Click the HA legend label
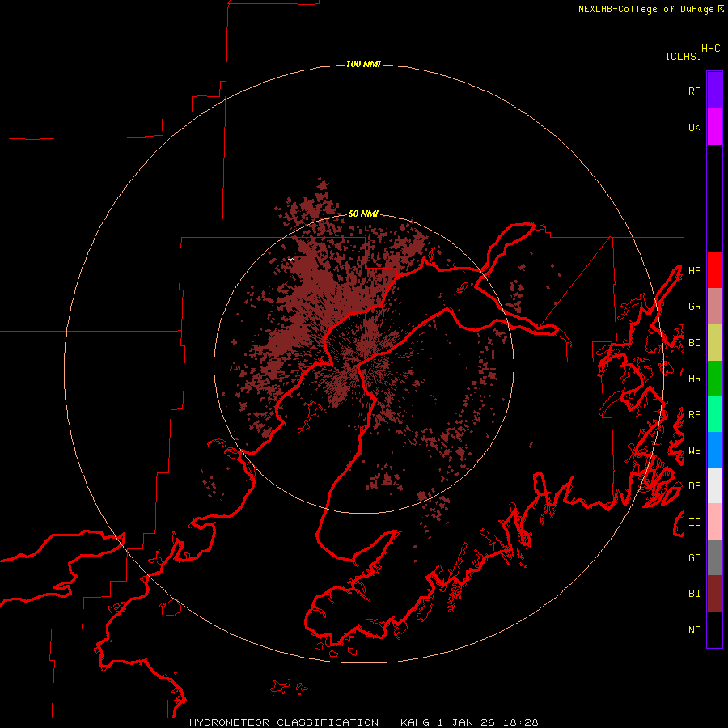The height and width of the screenshot is (728, 728). pyautogui.click(x=694, y=270)
